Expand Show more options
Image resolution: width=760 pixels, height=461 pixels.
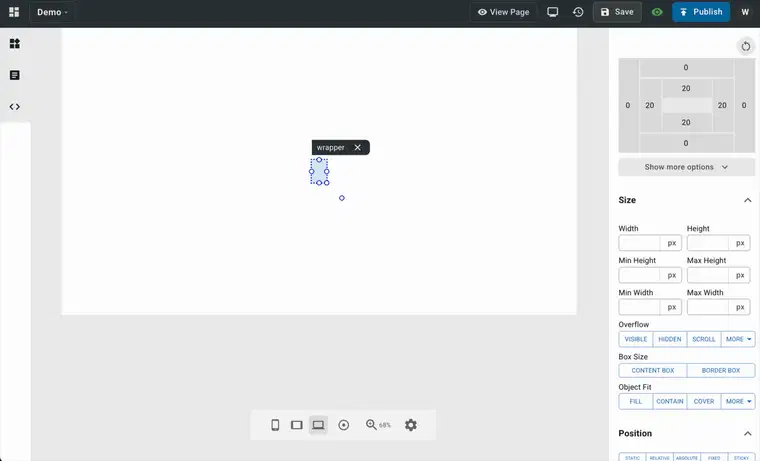pyautogui.click(x=686, y=167)
